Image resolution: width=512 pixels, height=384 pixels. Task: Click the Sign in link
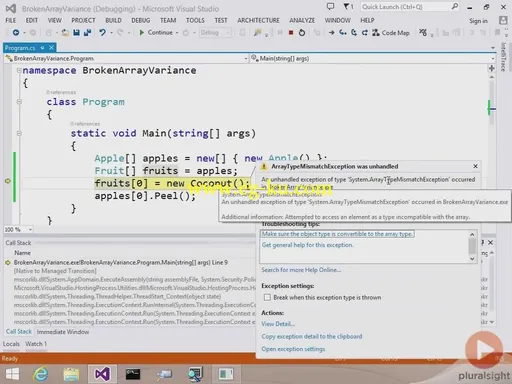(478, 21)
